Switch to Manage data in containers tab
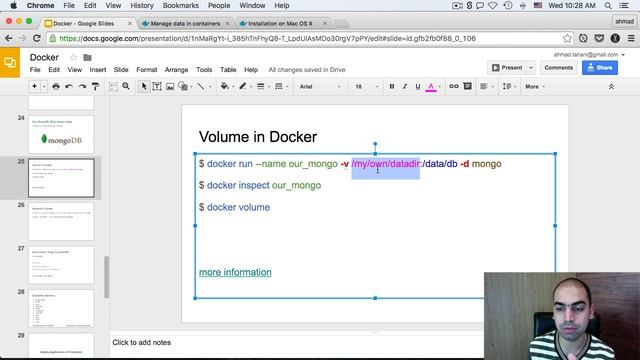Screen dimensions: 640x360 [x=185, y=24]
